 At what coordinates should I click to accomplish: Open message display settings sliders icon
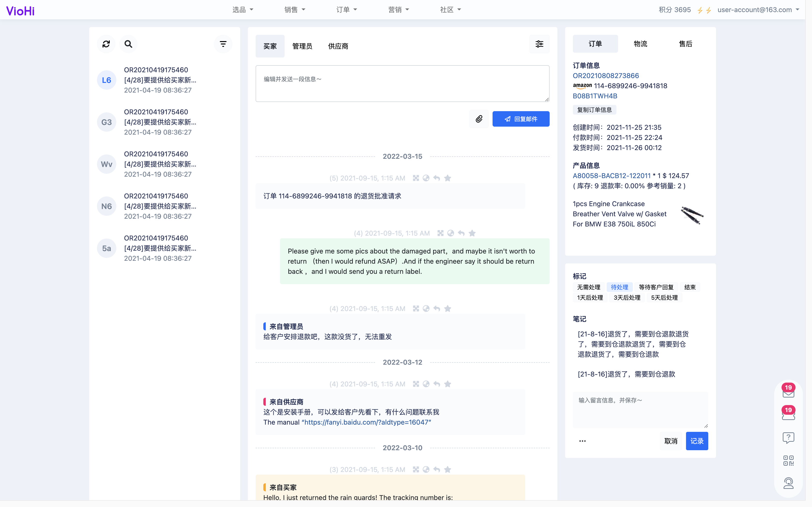coord(539,44)
